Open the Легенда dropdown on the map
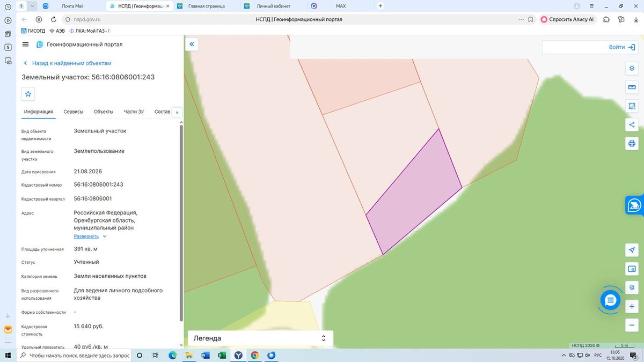 260,338
